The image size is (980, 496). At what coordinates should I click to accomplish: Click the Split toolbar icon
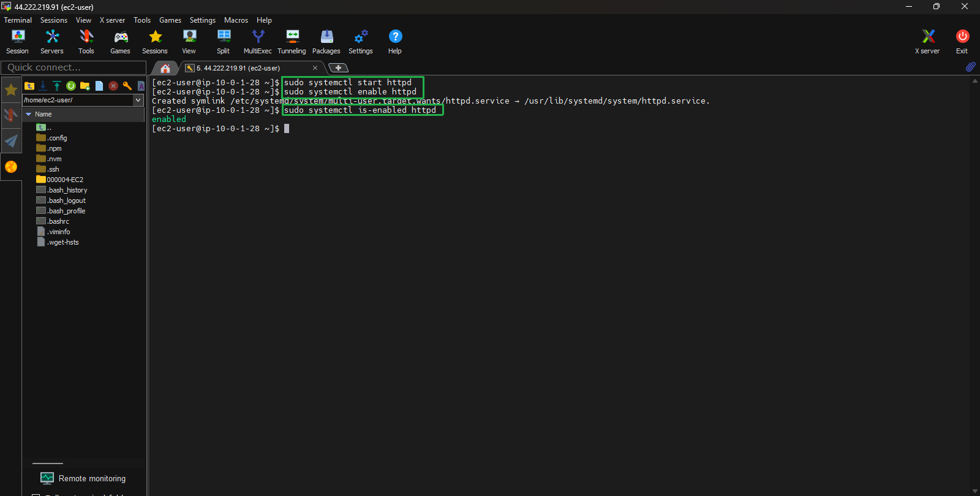point(224,42)
